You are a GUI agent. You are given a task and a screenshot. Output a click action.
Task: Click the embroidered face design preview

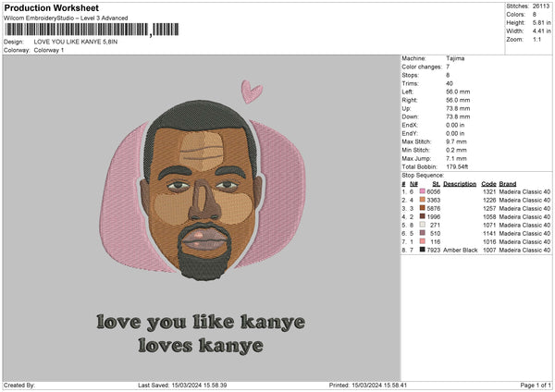coord(203,191)
